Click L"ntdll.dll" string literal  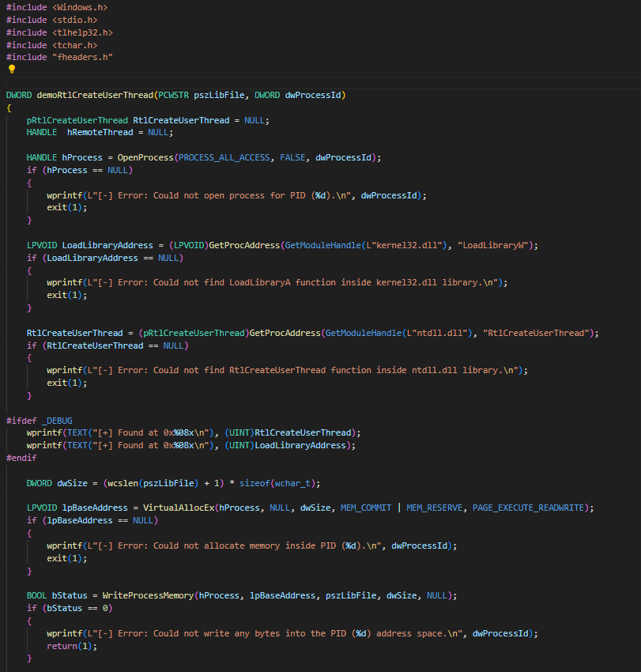click(x=437, y=333)
